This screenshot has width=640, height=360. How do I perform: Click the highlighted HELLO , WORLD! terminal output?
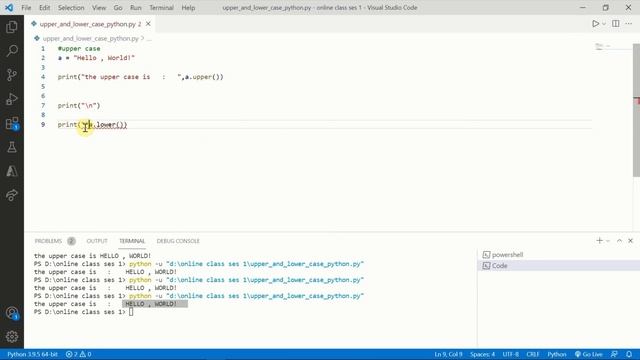tap(155, 304)
